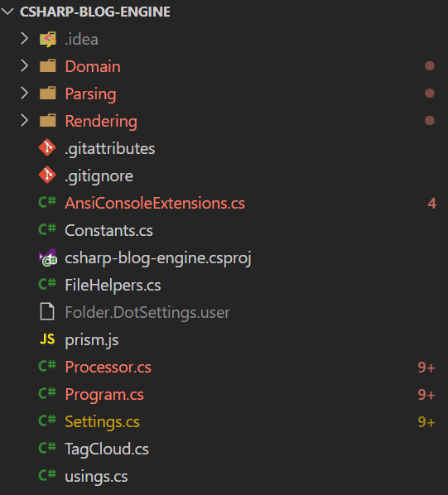Select the Parsing folder name
This screenshot has height=495, width=448.
(x=90, y=94)
